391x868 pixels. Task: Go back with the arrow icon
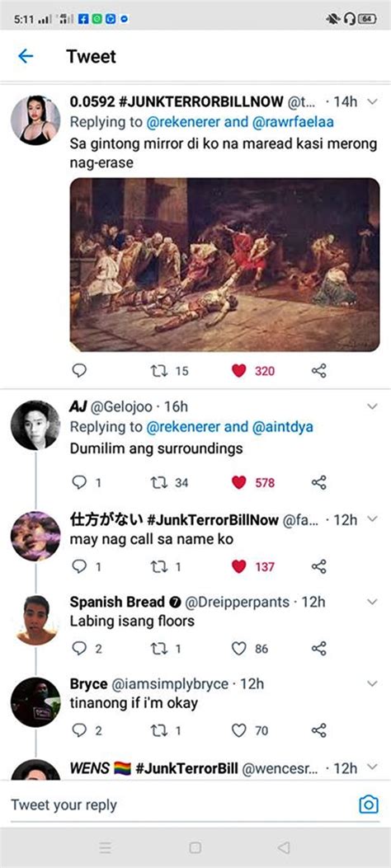(26, 56)
